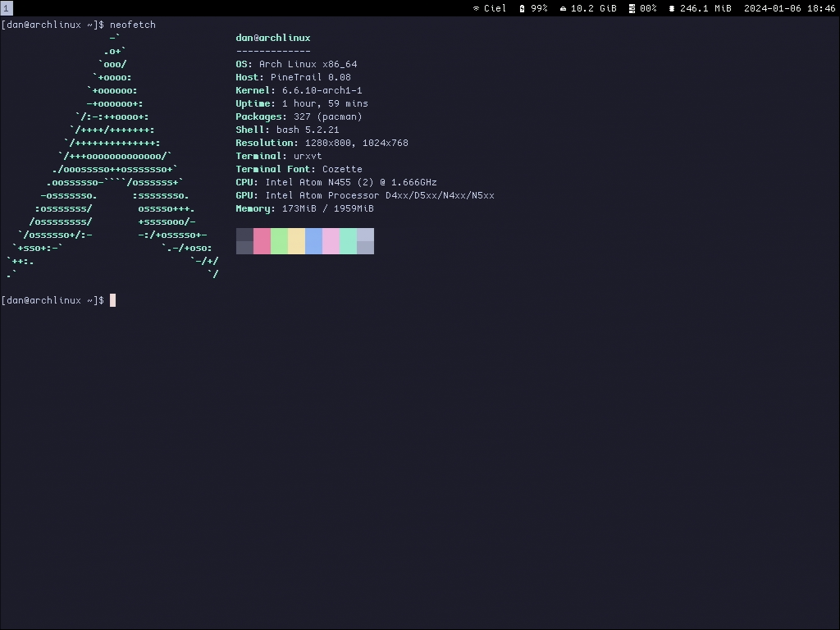Viewport: 840px width, 630px height.
Task: Click the yellow color block in palette
Action: 296,241
